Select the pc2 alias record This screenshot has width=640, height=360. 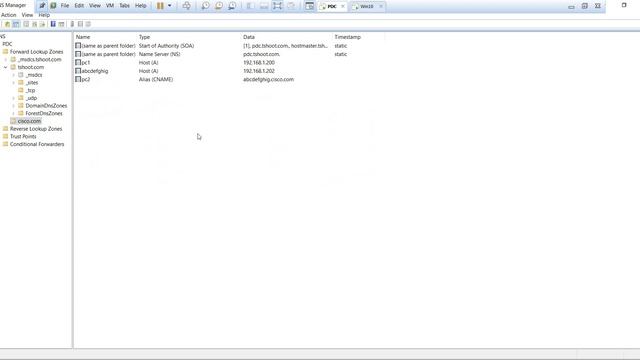[x=85, y=80]
